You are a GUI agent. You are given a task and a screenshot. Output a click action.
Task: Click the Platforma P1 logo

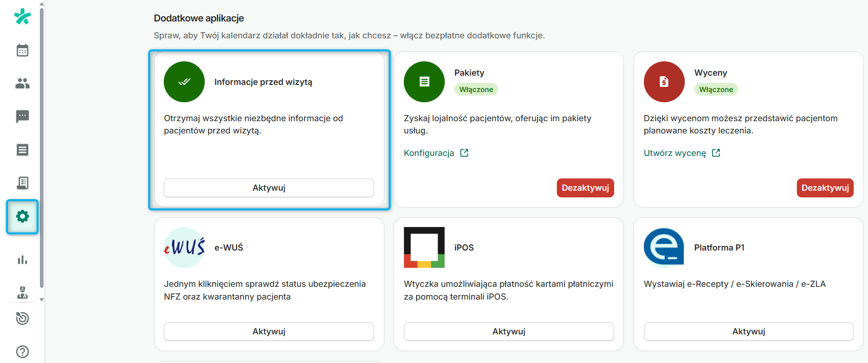coord(664,247)
